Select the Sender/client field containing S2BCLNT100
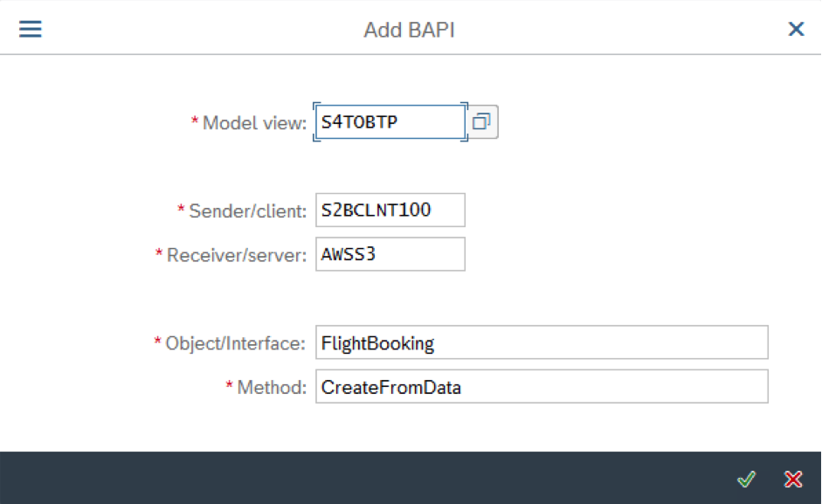Viewport: 822px width, 504px height. 389,210
